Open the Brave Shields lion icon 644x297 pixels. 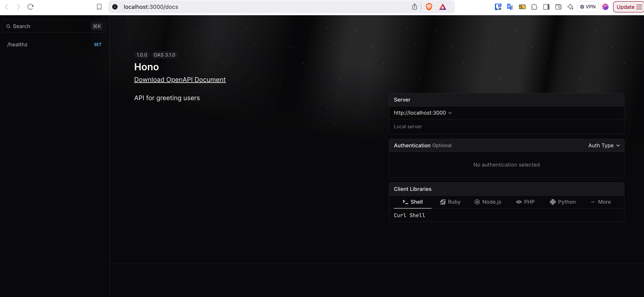429,7
